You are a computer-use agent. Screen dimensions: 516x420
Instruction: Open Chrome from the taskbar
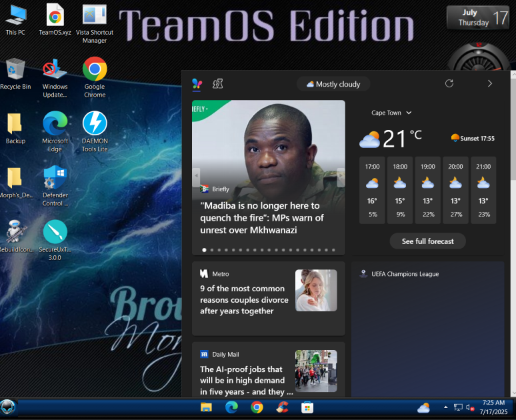coord(257,407)
